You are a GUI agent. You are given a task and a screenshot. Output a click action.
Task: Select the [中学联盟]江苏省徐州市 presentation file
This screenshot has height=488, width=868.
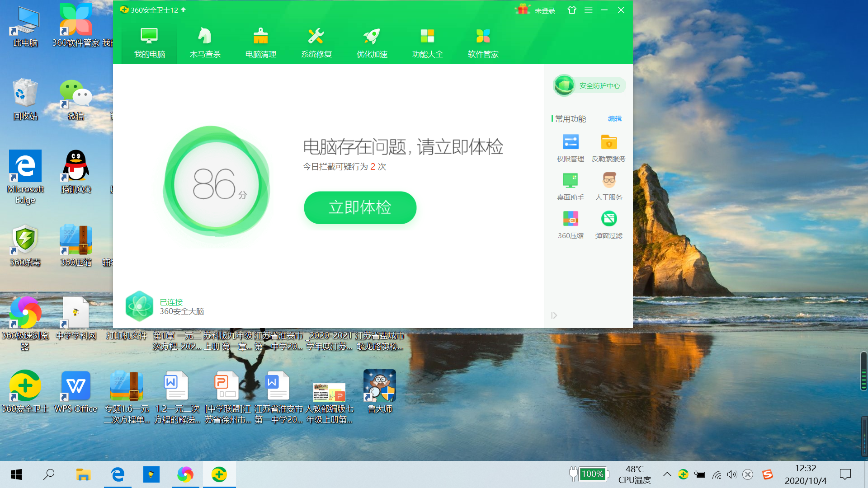228,397
